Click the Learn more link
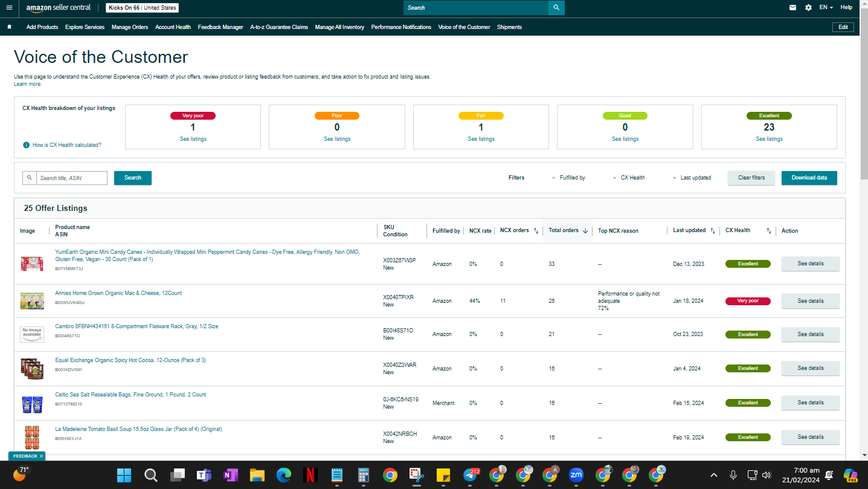This screenshot has height=489, width=868. click(x=27, y=84)
